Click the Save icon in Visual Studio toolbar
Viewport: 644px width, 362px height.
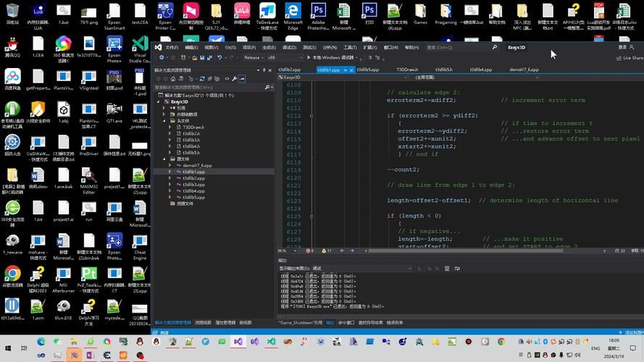(x=202, y=58)
